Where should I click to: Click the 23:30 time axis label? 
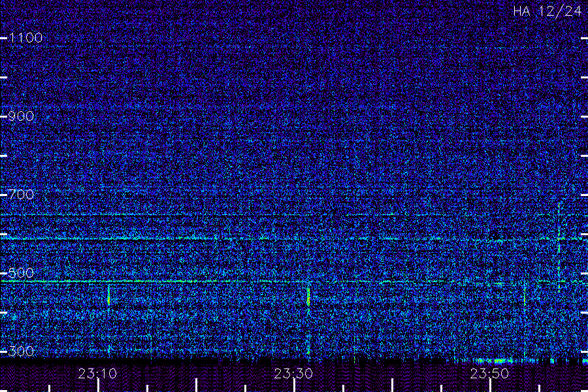click(x=293, y=374)
